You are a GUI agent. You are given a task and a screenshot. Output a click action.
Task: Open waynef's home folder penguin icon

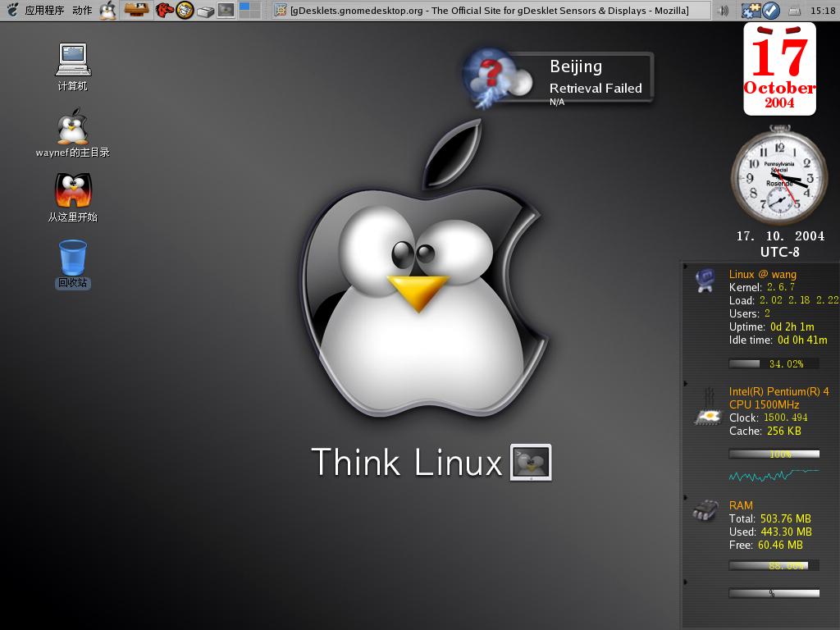coord(72,128)
